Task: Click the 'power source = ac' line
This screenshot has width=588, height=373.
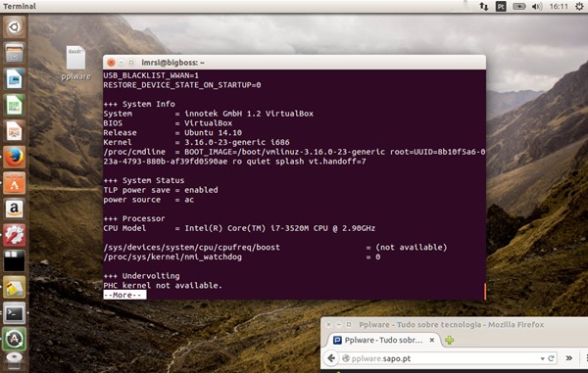Action: pos(149,200)
